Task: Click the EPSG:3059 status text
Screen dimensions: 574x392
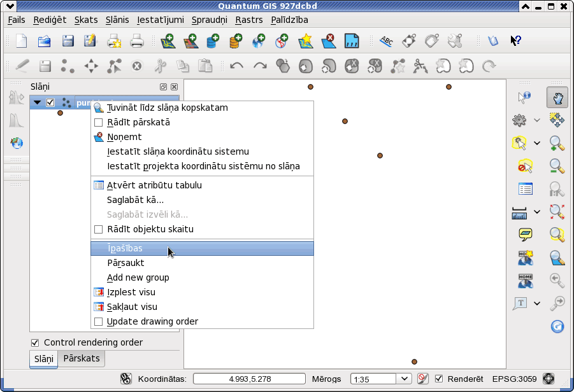Action: [x=514, y=379]
